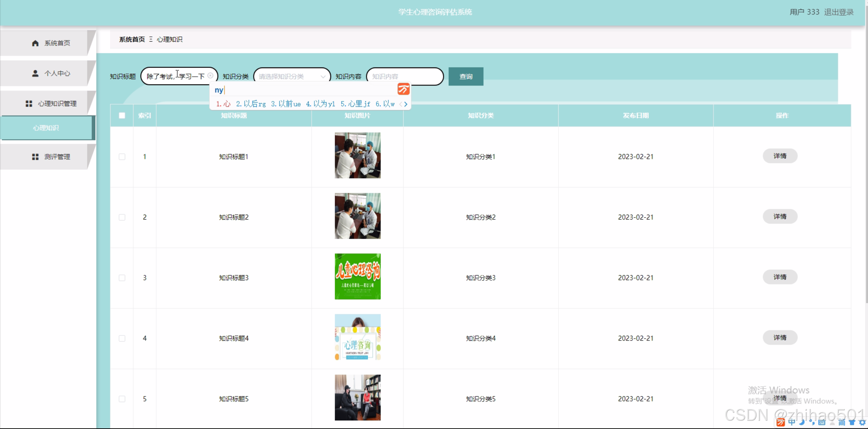Screen dimensions: 868x429
Task: Open the IME soft keyboard icon
Action: click(x=822, y=422)
